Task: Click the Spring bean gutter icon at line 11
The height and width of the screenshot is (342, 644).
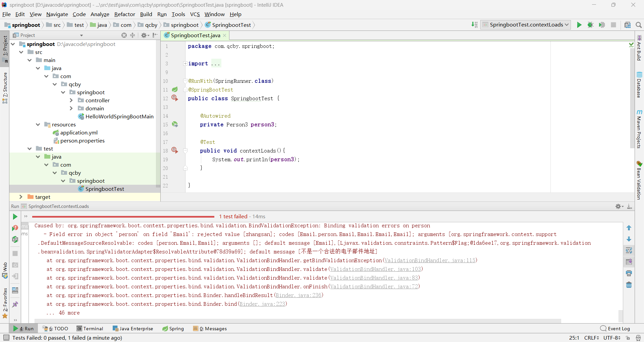Action: [x=175, y=90]
